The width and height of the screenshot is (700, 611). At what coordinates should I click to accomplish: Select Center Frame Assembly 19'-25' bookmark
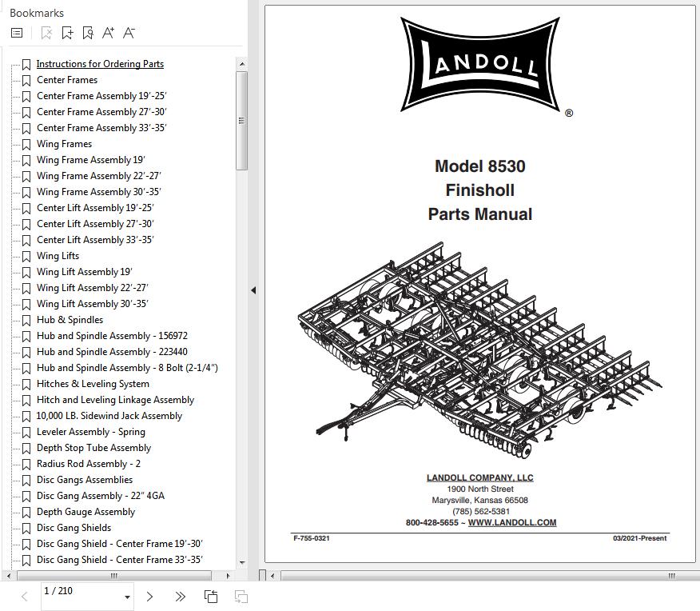pos(101,96)
